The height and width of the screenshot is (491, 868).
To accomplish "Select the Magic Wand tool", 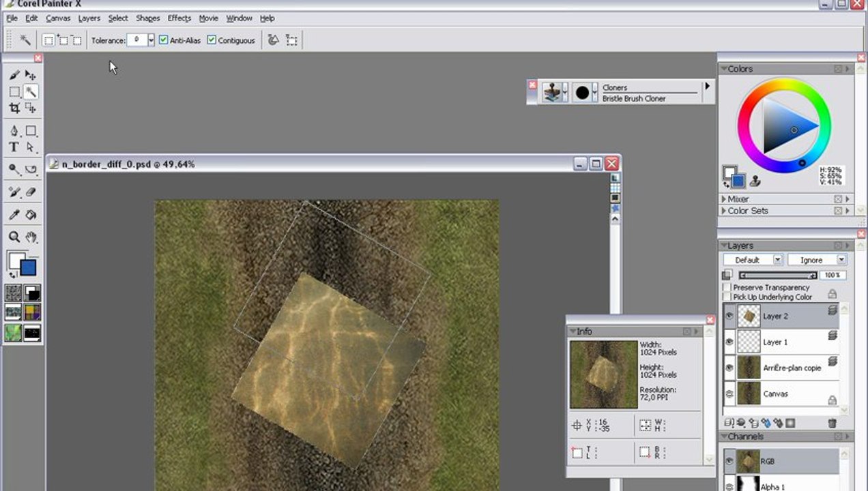I will pos(31,91).
